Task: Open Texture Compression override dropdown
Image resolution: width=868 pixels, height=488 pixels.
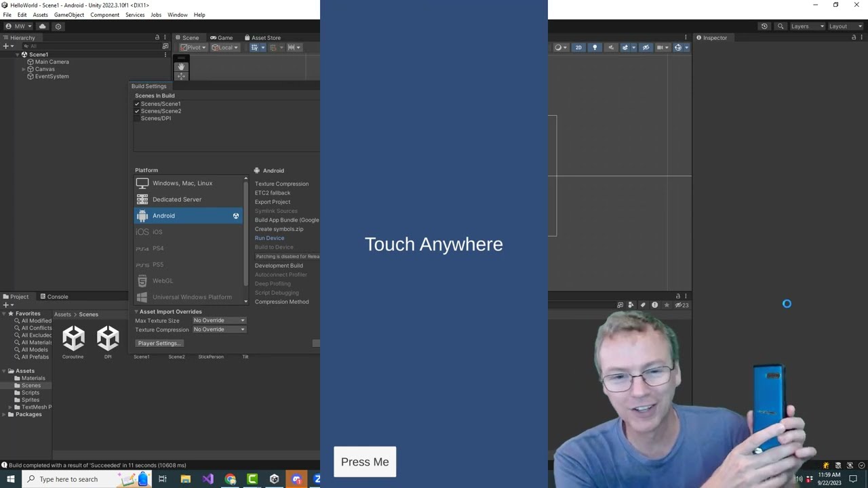Action: (219, 329)
